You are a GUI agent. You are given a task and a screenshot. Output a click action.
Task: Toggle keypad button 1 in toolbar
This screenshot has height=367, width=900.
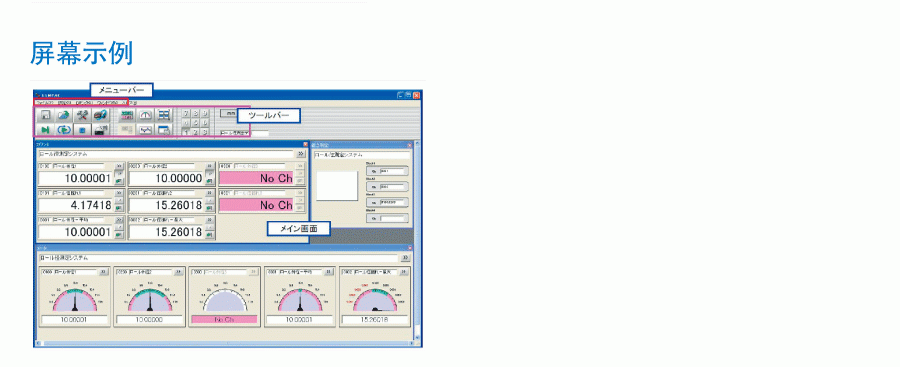coord(186,133)
